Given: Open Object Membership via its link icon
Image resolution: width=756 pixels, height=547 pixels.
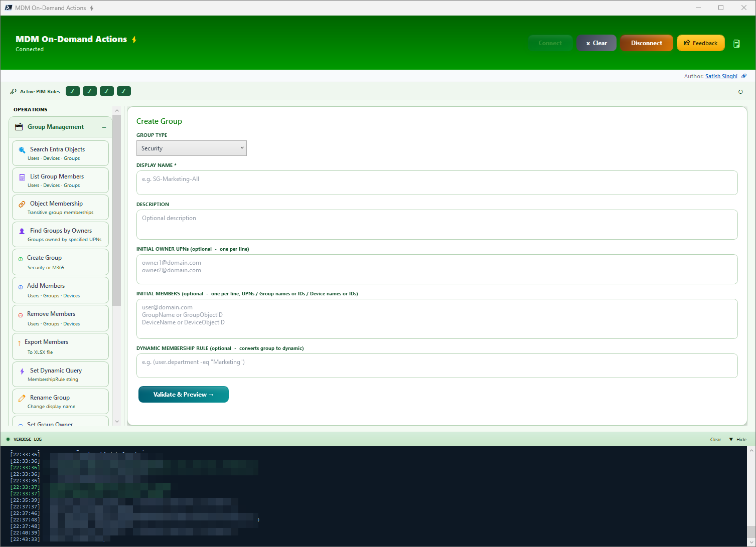Looking at the screenshot, I should coord(22,204).
